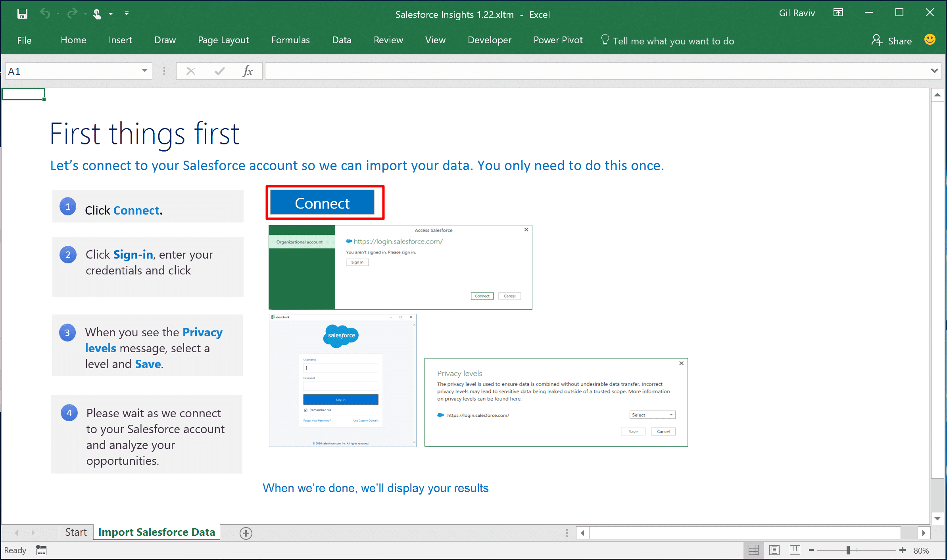
Task: Switch to the Start sheet tab
Action: (76, 532)
